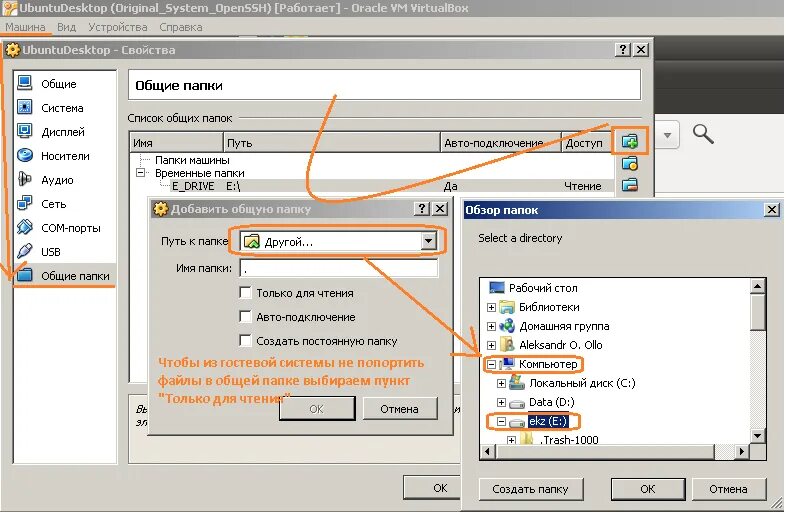This screenshot has width=786, height=512.
Task: Select Data (D:) drive in tree
Action: pyautogui.click(x=551, y=402)
